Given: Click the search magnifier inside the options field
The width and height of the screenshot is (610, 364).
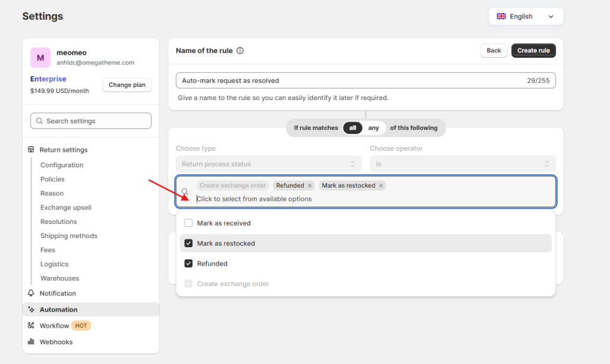Looking at the screenshot, I should pos(185,191).
